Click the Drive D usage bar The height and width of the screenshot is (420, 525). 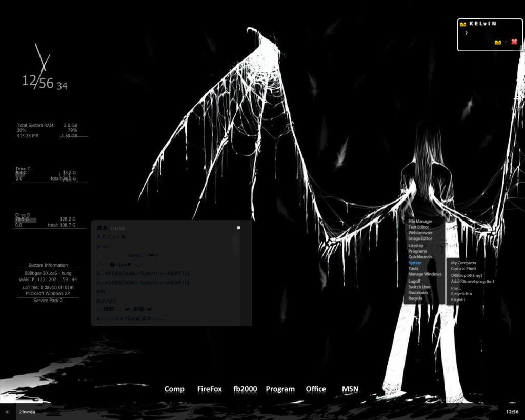[x=26, y=220]
